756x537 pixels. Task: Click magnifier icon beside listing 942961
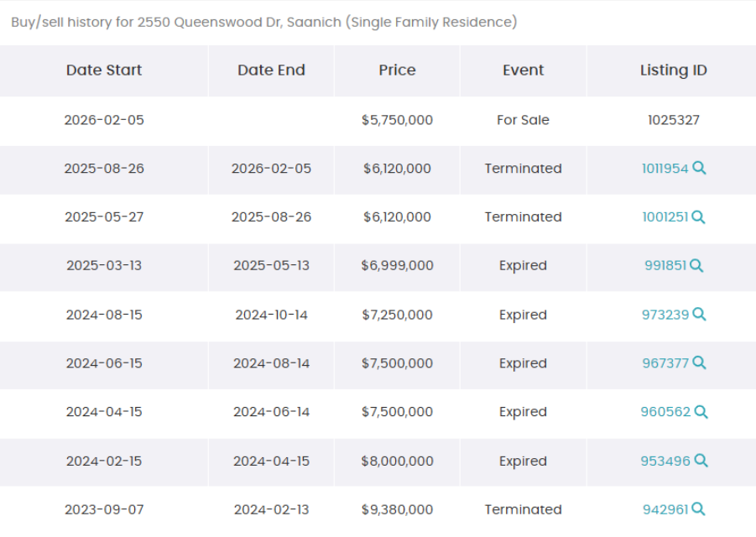coord(698,509)
